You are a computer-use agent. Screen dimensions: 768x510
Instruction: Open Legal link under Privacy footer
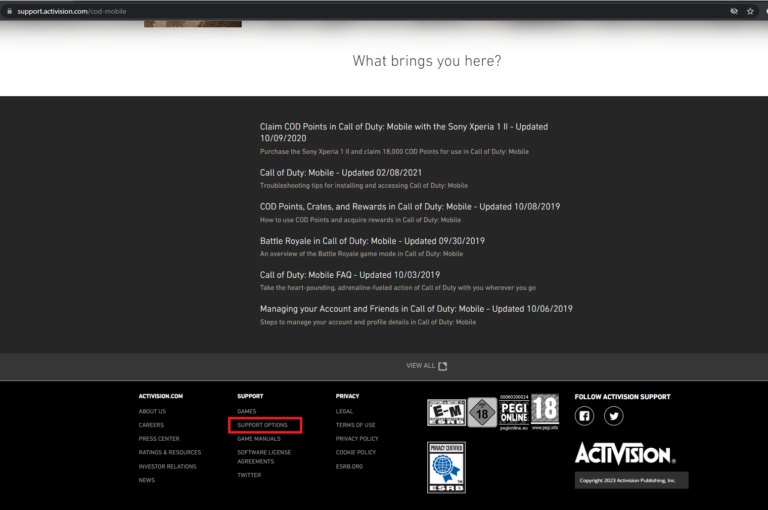pyautogui.click(x=344, y=412)
